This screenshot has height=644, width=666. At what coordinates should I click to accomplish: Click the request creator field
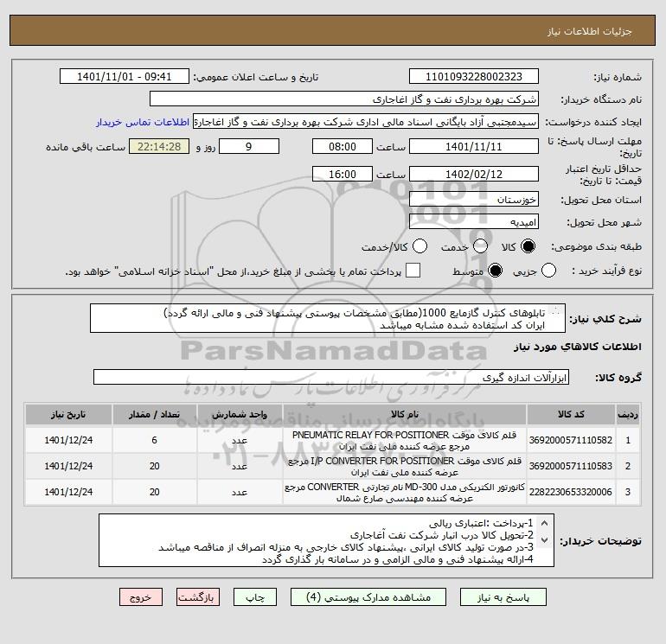pos(366,122)
